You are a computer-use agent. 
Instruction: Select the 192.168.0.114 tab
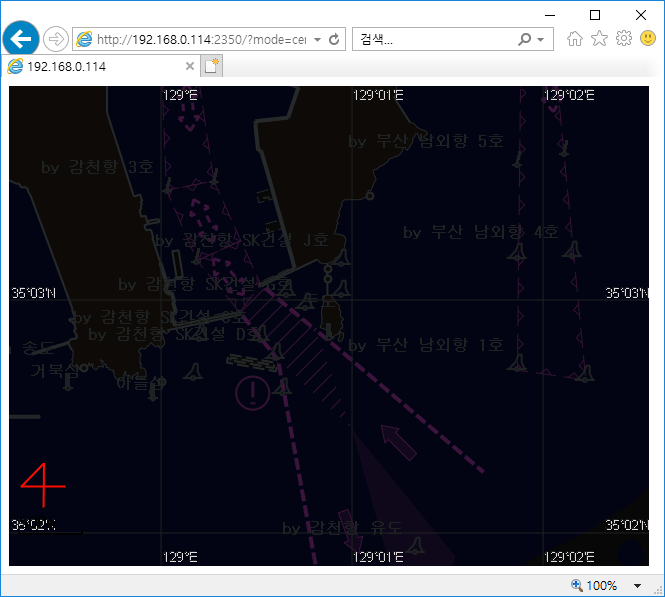[95, 66]
